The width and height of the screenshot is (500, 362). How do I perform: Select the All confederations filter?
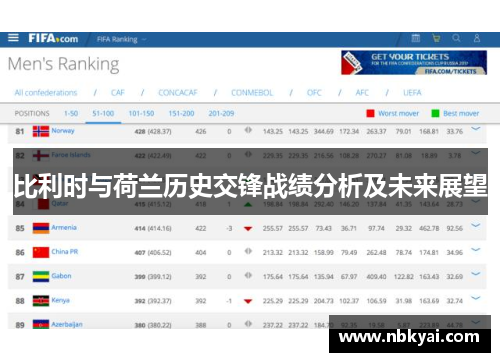point(46,93)
